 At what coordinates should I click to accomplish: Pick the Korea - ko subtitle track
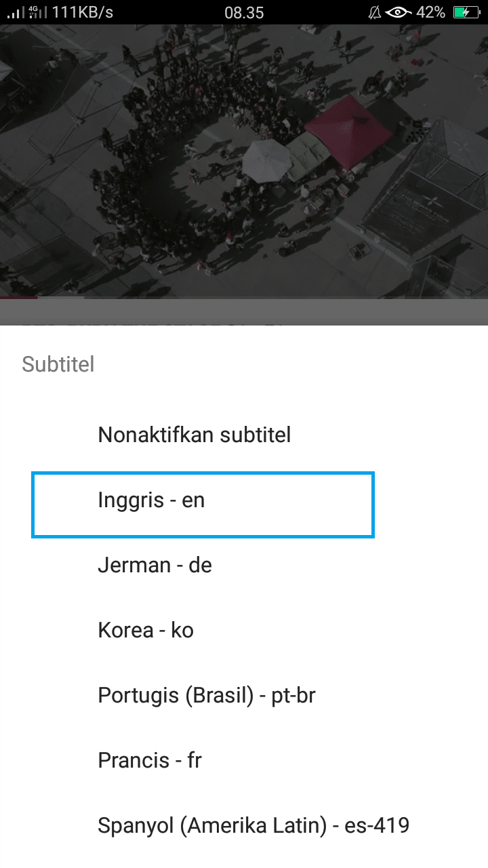(x=146, y=630)
